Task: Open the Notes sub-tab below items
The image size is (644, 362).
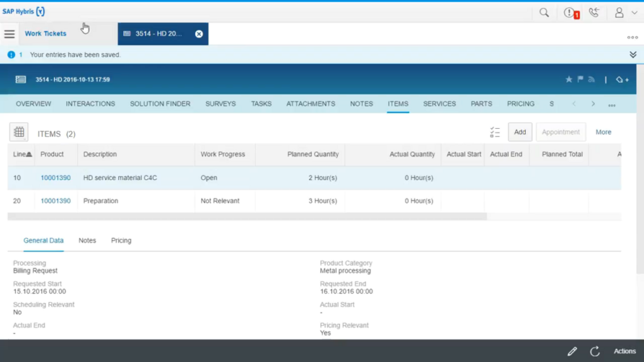Action: (x=87, y=240)
